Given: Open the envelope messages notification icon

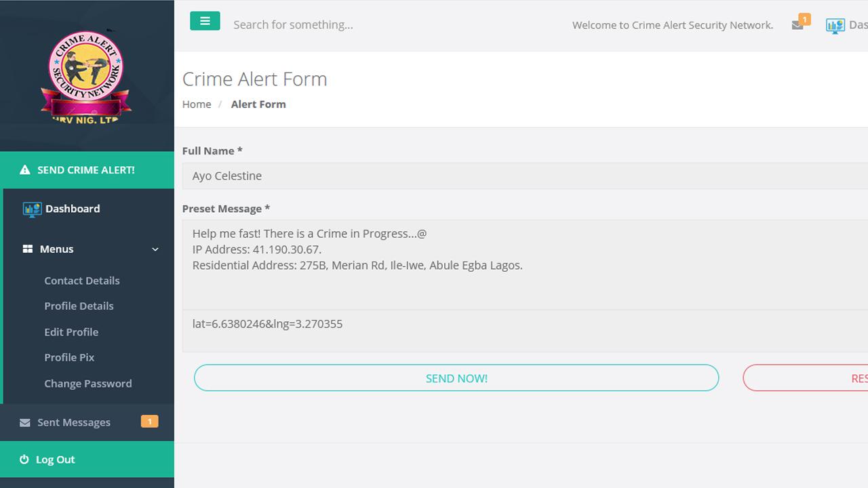Looking at the screenshot, I should (x=797, y=25).
